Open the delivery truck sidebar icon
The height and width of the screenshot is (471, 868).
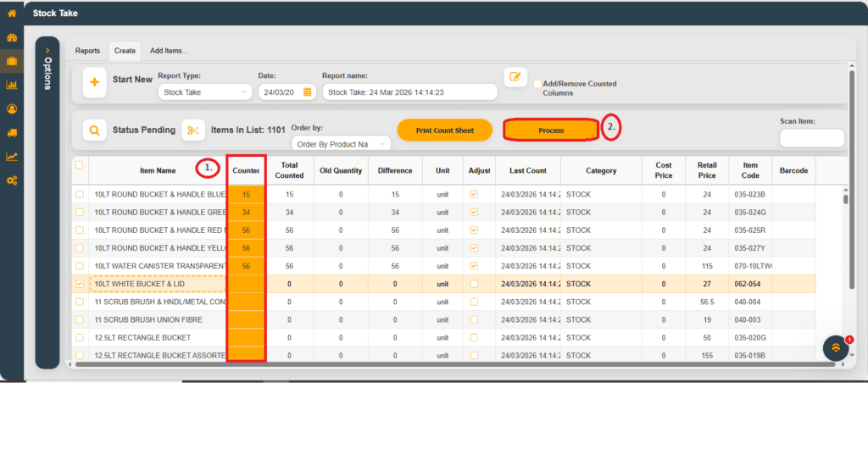pyautogui.click(x=12, y=133)
